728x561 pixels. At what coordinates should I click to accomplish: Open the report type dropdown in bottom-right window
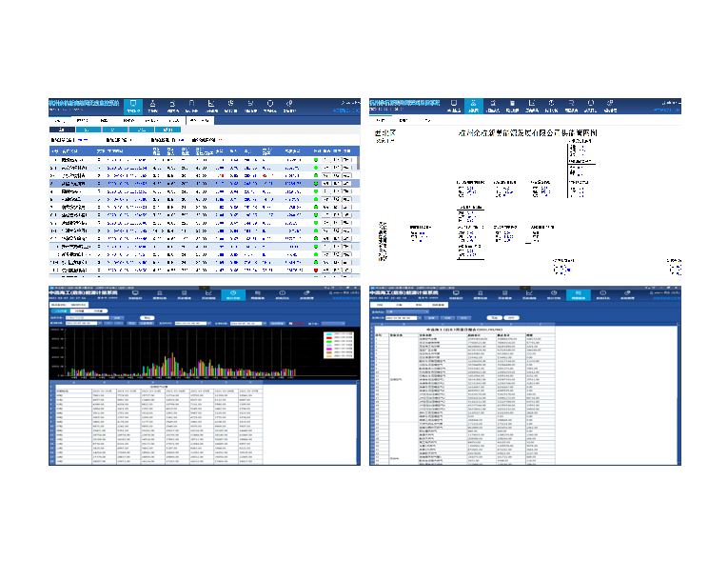(x=407, y=311)
